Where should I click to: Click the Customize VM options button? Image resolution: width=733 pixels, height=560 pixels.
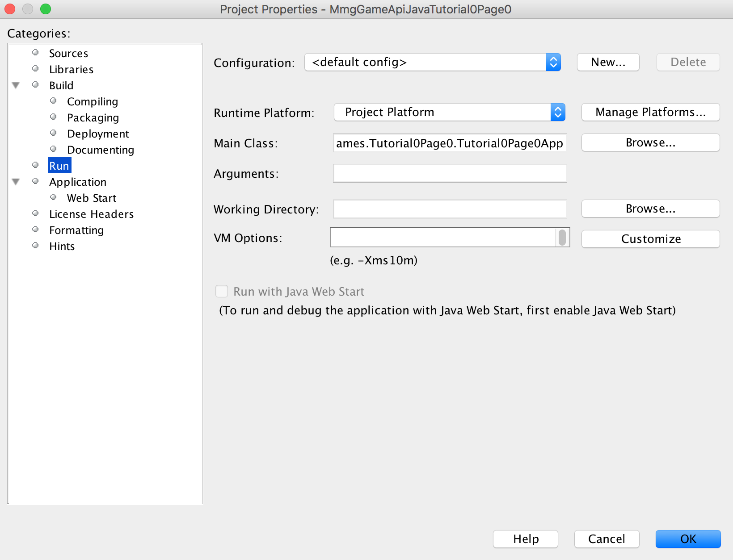click(x=650, y=239)
